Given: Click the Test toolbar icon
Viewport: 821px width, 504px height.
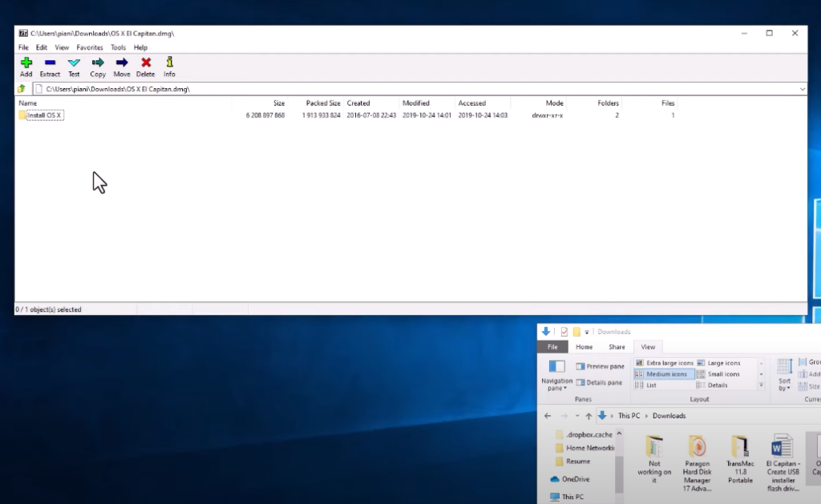Looking at the screenshot, I should (74, 67).
